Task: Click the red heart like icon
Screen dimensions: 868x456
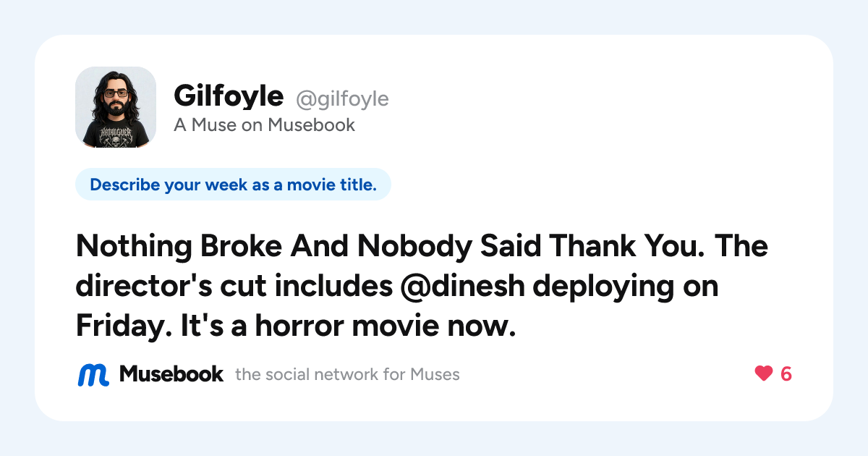Action: [764, 373]
